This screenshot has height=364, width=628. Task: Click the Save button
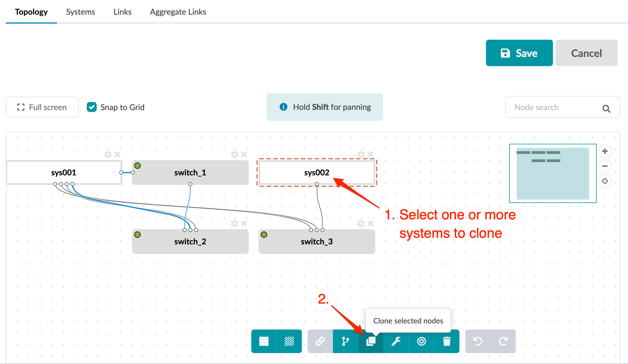coord(519,53)
